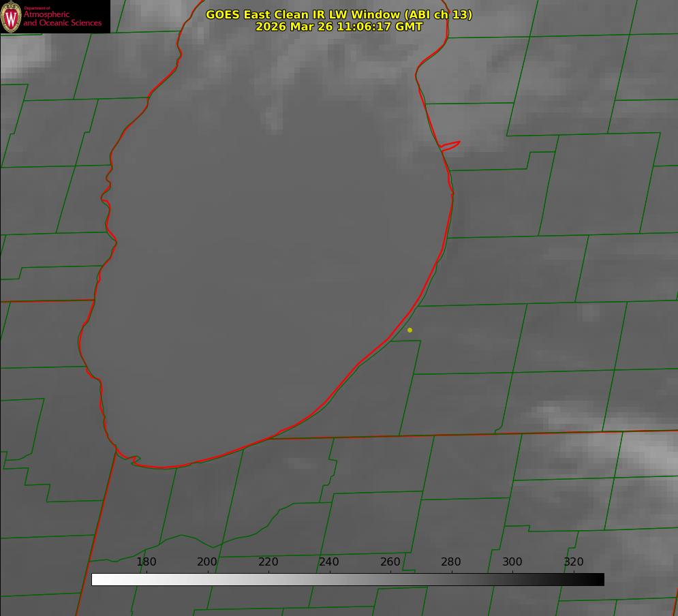Click the 260 tick label on the colorbar
Viewport: 678px width, 616px height.
390,562
